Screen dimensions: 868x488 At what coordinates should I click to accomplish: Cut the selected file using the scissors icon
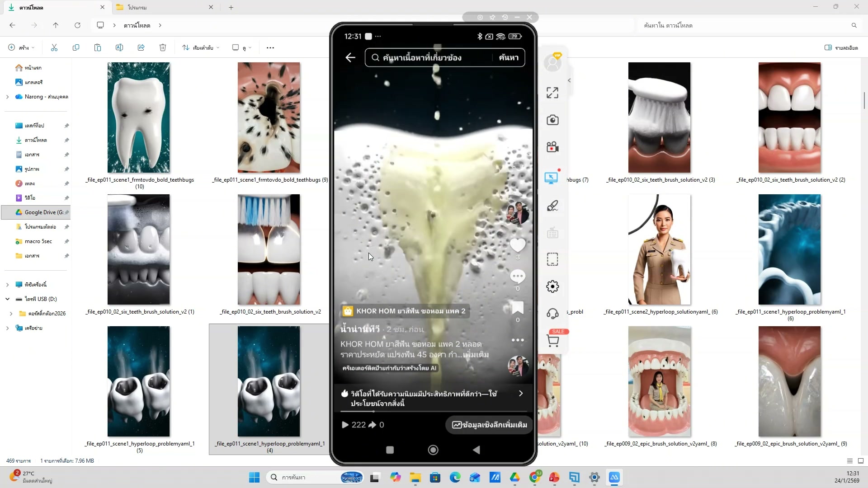pos(54,47)
